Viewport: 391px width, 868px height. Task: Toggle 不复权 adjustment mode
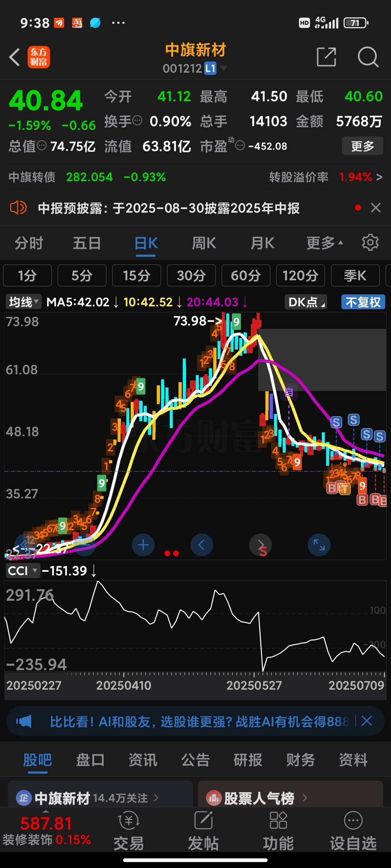[363, 302]
